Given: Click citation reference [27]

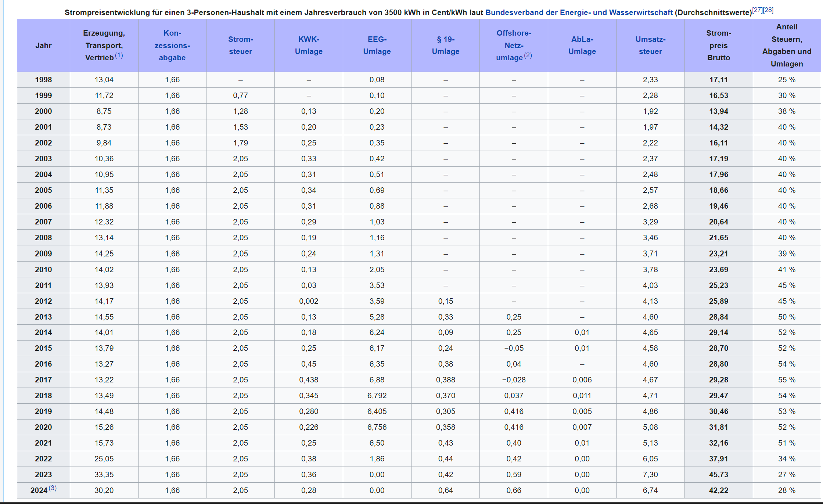Looking at the screenshot, I should 757,10.
